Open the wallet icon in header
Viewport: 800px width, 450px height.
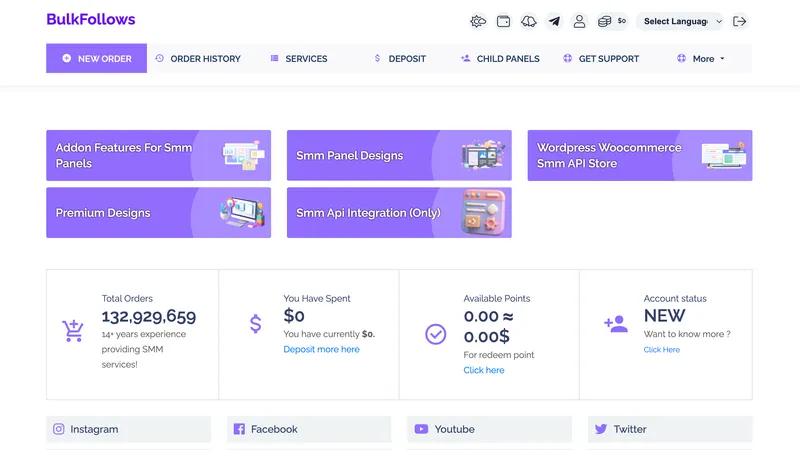(x=504, y=21)
